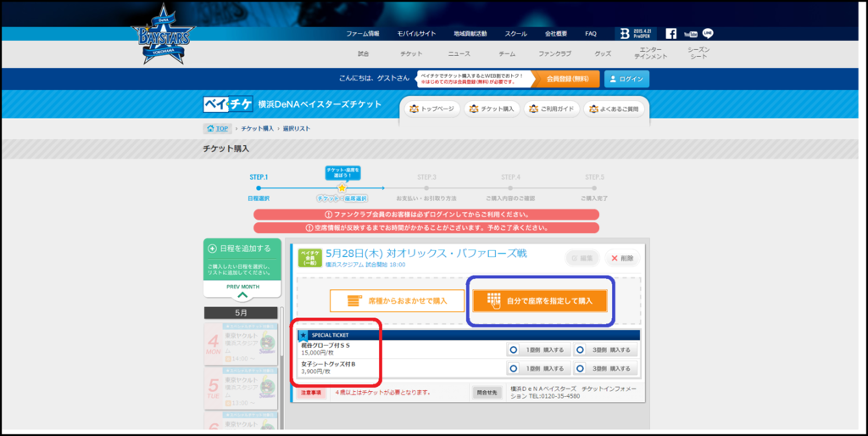Screen dimensions: 868x436
Task: Click the 3,900円/枚 price text
Action: pos(315,372)
